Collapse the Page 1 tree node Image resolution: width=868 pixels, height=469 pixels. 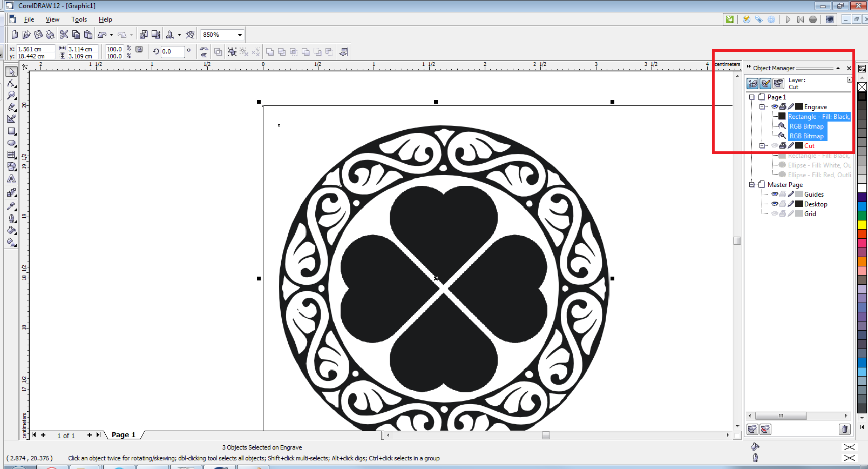[751, 97]
